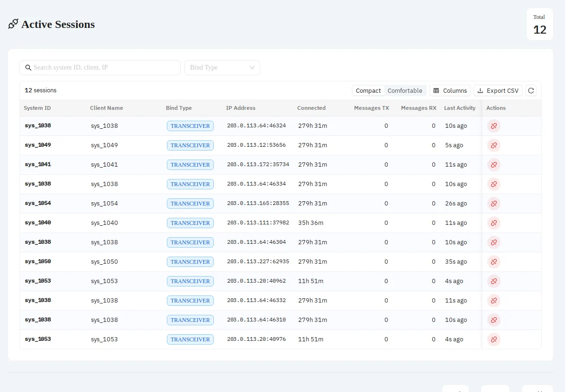The width and height of the screenshot is (565, 392).
Task: Click the 12 sessions count label
Action: (41, 90)
